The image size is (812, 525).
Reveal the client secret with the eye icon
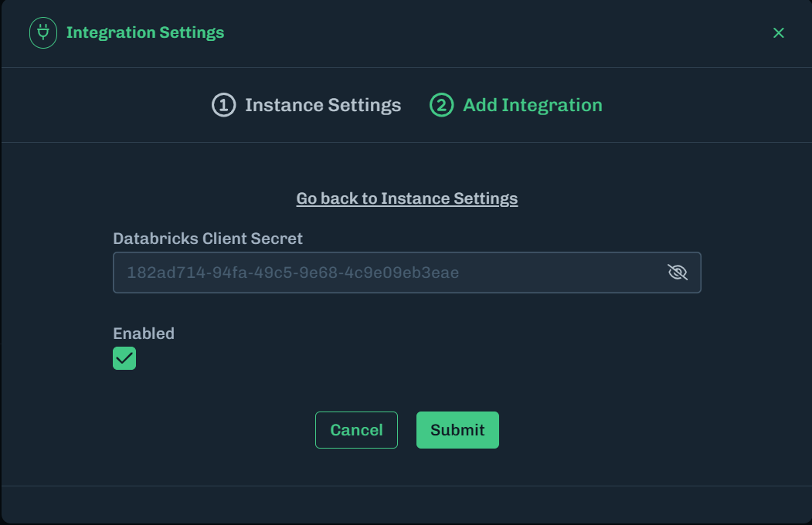[677, 273]
